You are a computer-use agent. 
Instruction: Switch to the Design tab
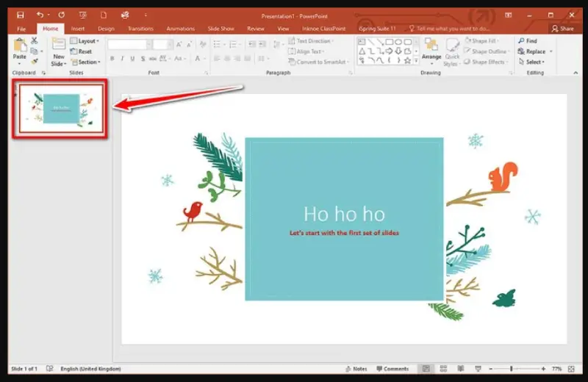pyautogui.click(x=106, y=29)
